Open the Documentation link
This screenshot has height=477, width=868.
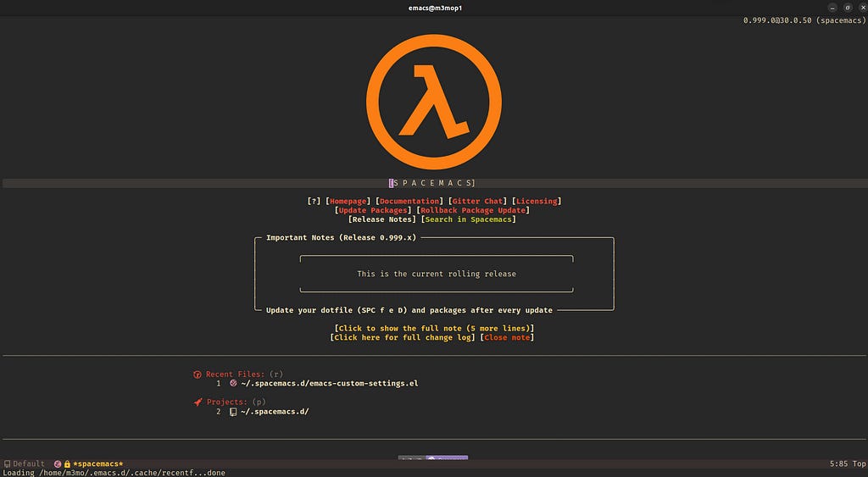[409, 201]
